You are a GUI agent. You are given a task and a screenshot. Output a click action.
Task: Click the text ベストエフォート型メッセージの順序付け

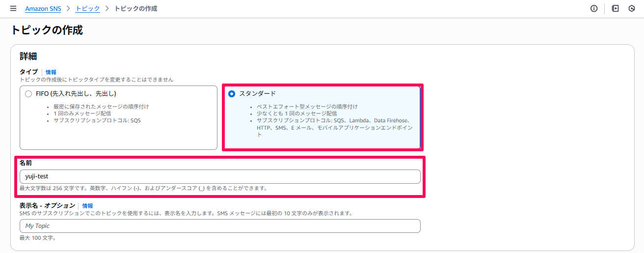tap(307, 107)
